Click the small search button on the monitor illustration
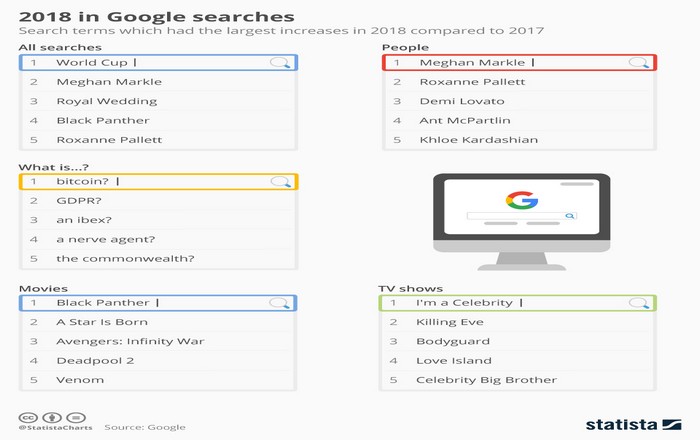 point(570,216)
